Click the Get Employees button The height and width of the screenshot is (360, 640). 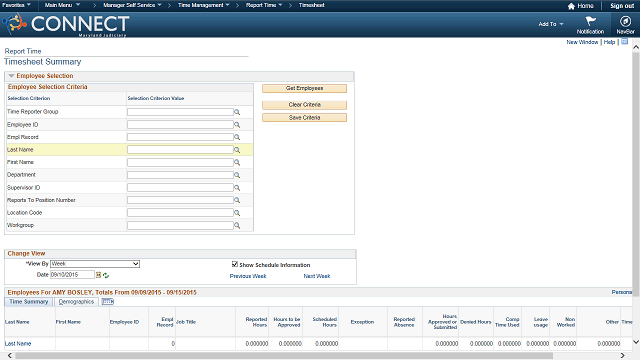pos(304,88)
